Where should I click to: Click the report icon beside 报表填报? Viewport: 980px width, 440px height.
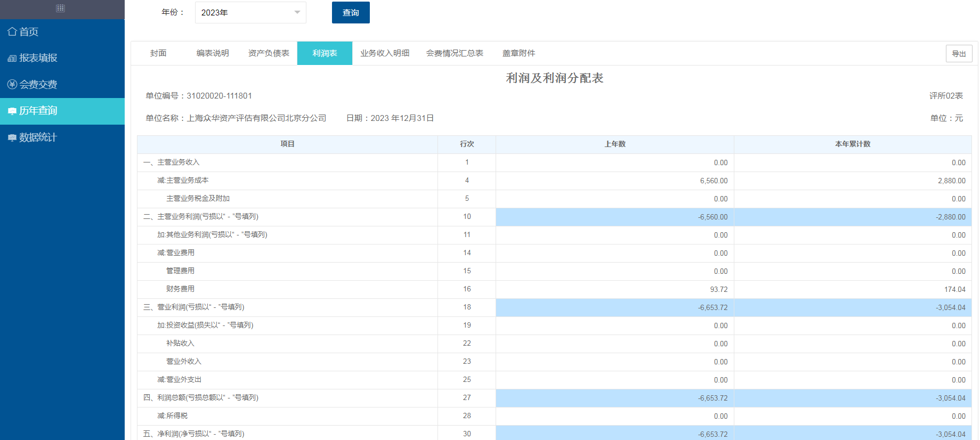point(12,58)
